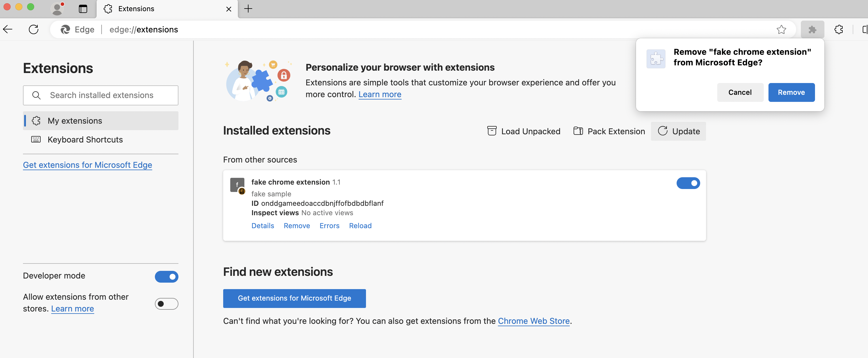Click Learn more in Personalize banner
Image resolution: width=868 pixels, height=358 pixels.
(380, 94)
